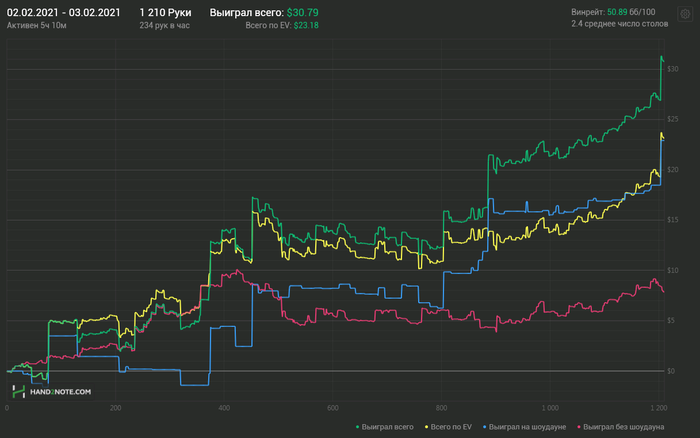Click the 200 x-axis label
Screen dimensions: 700x438
coord(115,408)
